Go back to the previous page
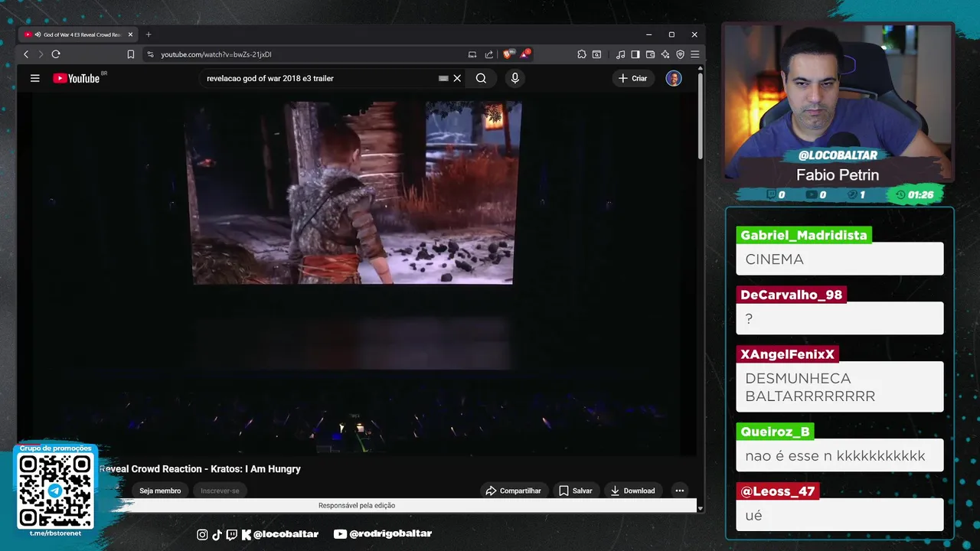Viewport: 980px width, 551px height. (x=26, y=54)
